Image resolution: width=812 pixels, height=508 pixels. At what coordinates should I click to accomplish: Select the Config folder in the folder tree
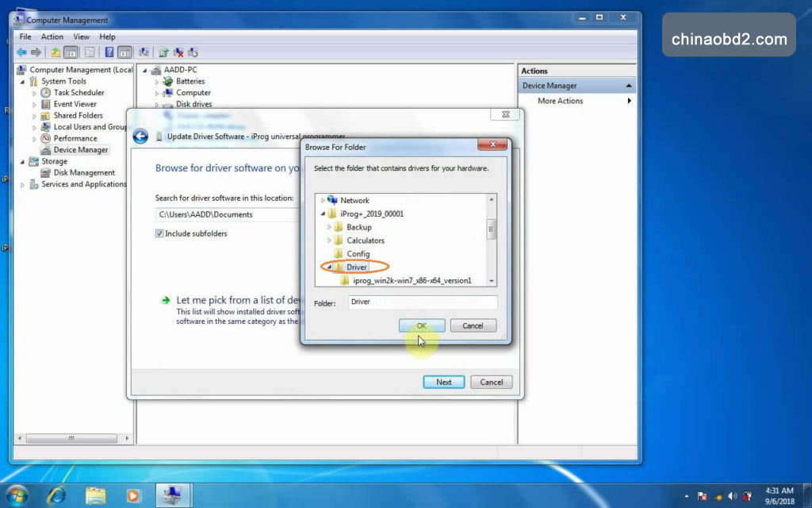[358, 254]
